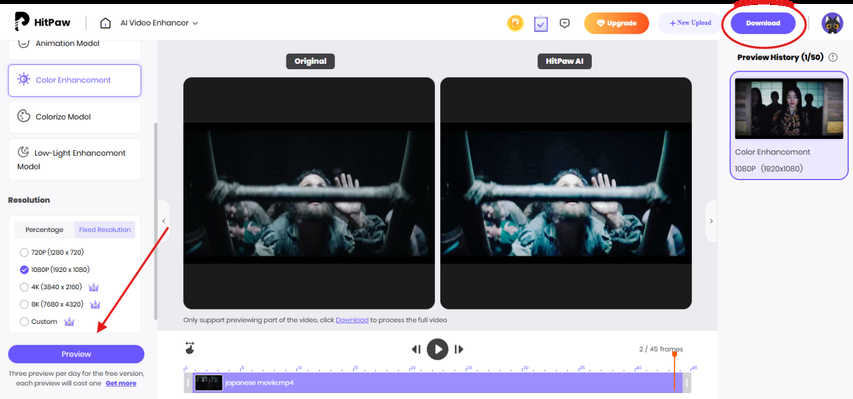Click the Download button in header
This screenshot has width=853, height=399.
coord(763,23)
